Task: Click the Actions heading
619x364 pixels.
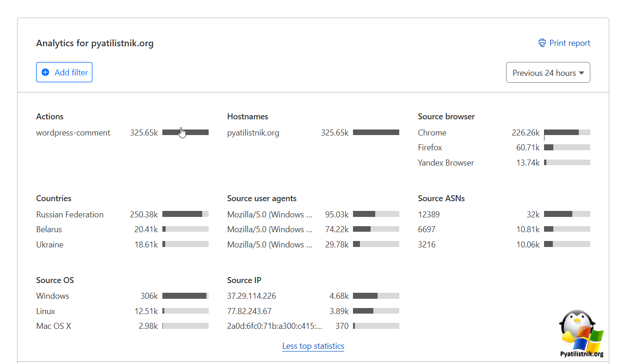Action: (x=50, y=117)
